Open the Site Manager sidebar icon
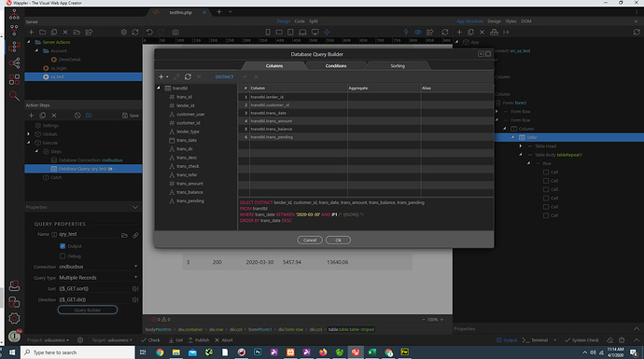 (14, 15)
